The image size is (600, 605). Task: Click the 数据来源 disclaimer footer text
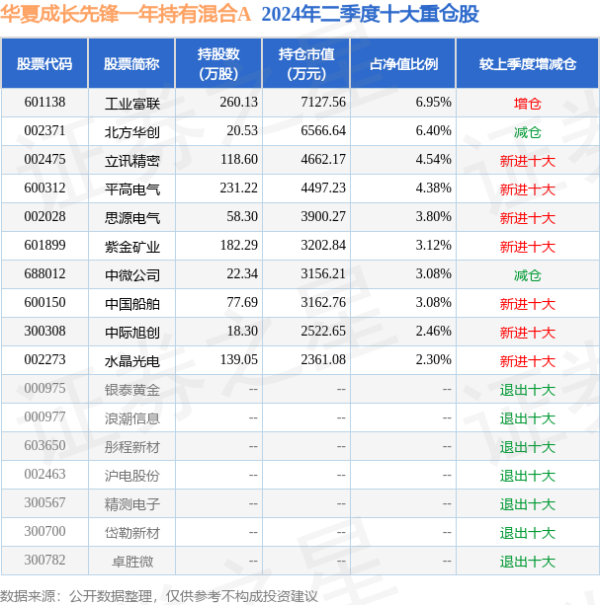pos(159,596)
